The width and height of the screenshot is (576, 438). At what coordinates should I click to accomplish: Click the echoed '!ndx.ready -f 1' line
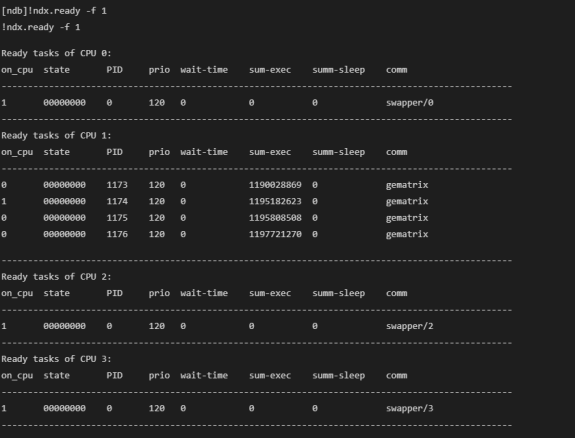41,27
